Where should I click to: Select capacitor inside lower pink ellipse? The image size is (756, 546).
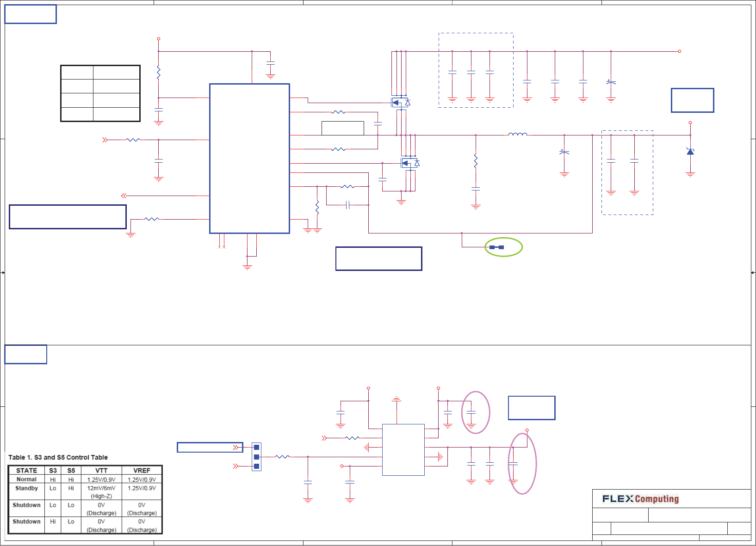513,463
